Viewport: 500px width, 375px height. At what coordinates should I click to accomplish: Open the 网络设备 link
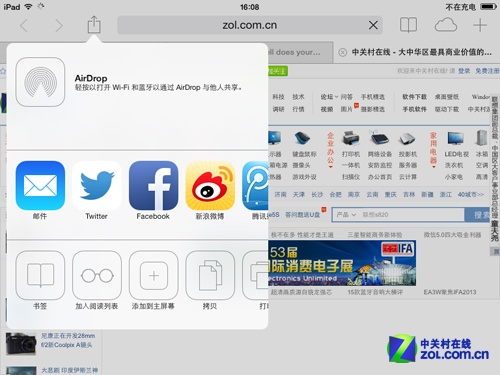380,154
